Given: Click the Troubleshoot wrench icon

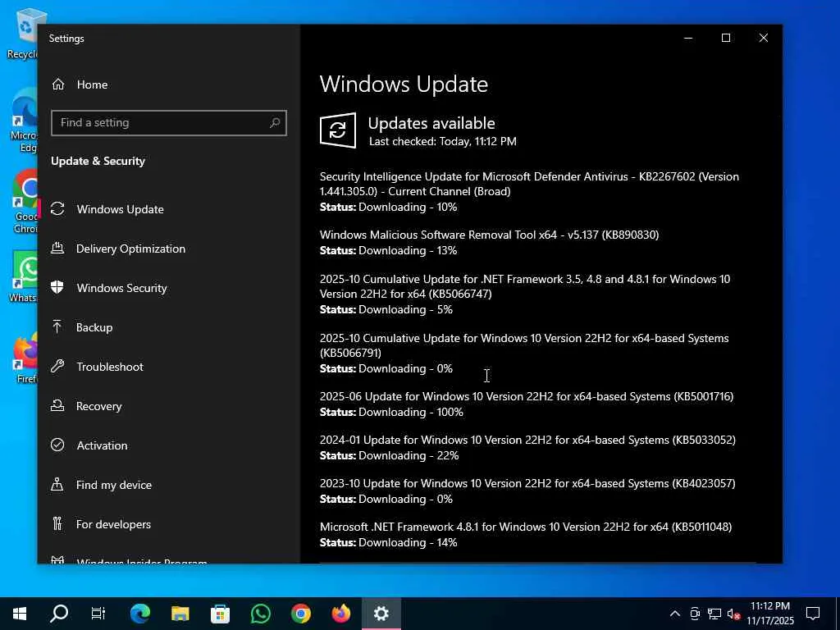Looking at the screenshot, I should tap(58, 367).
